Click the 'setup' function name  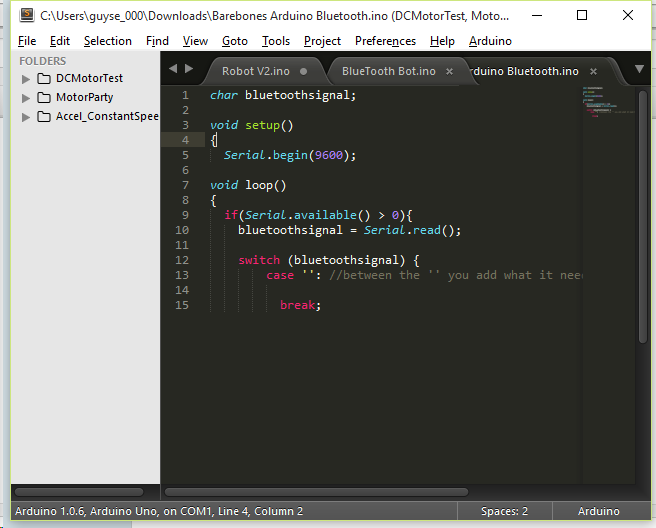coord(262,125)
